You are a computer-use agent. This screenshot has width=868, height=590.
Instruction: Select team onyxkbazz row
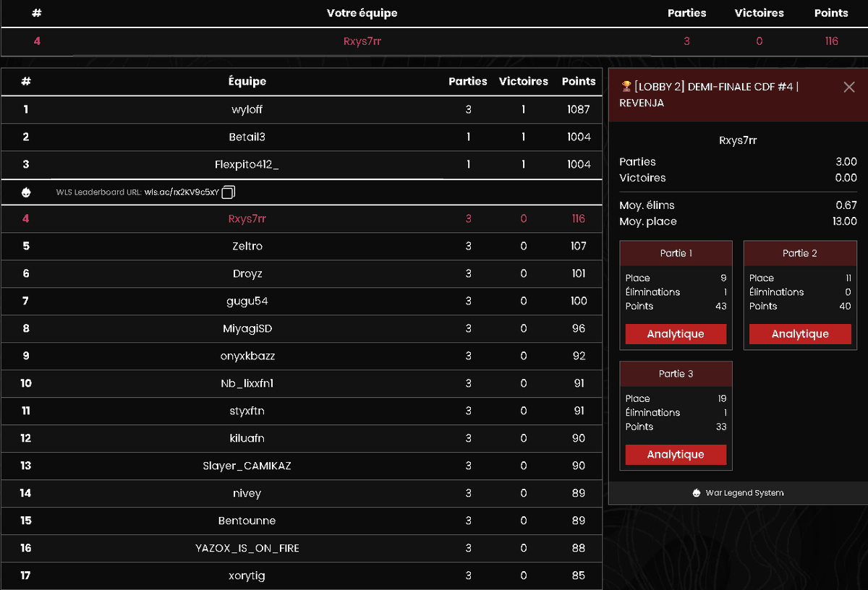pos(302,356)
